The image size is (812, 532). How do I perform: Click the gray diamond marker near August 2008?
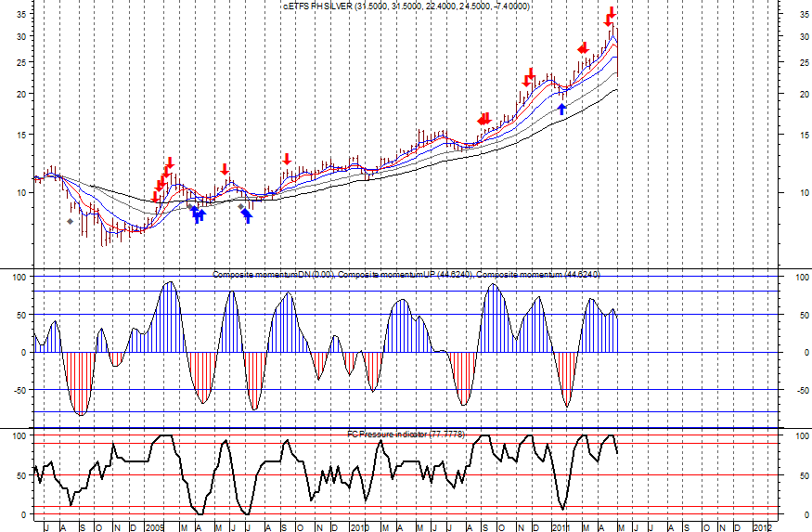point(70,222)
